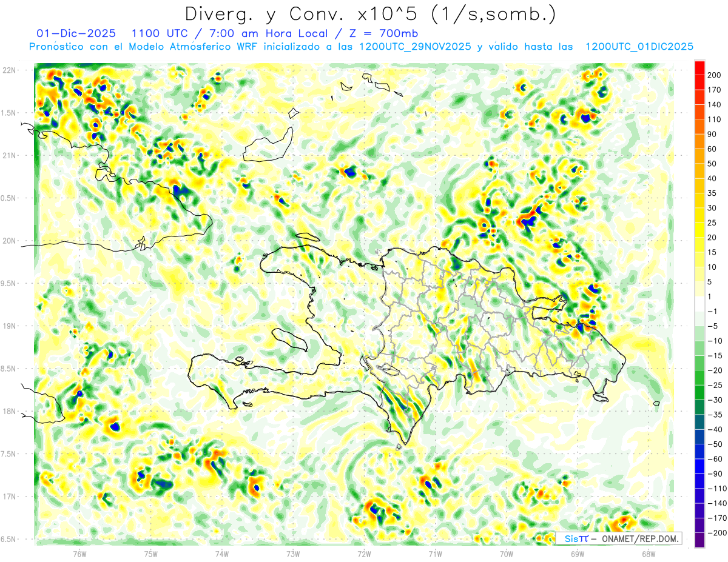
Task: Click the '76W' longitude label
Action: 79,554
